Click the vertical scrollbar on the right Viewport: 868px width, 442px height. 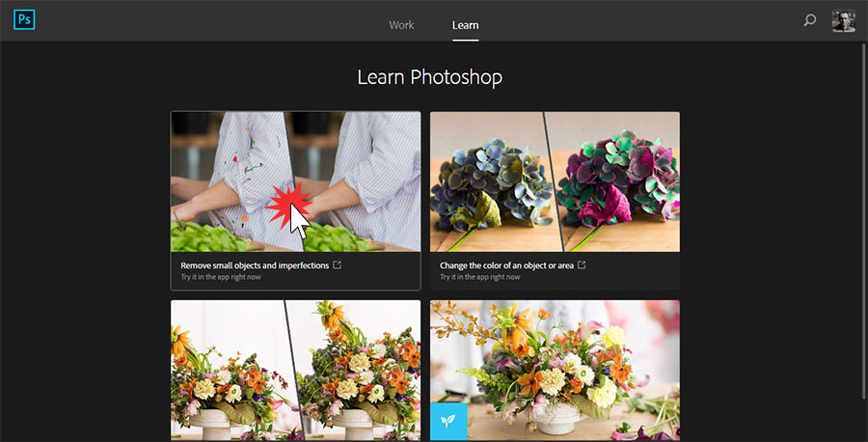coord(863,220)
